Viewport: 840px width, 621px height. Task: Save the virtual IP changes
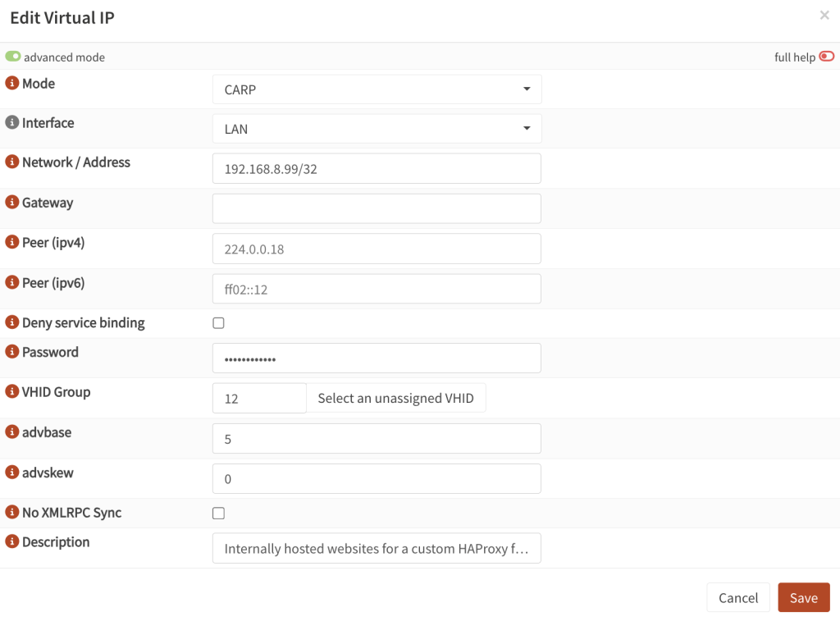803,597
